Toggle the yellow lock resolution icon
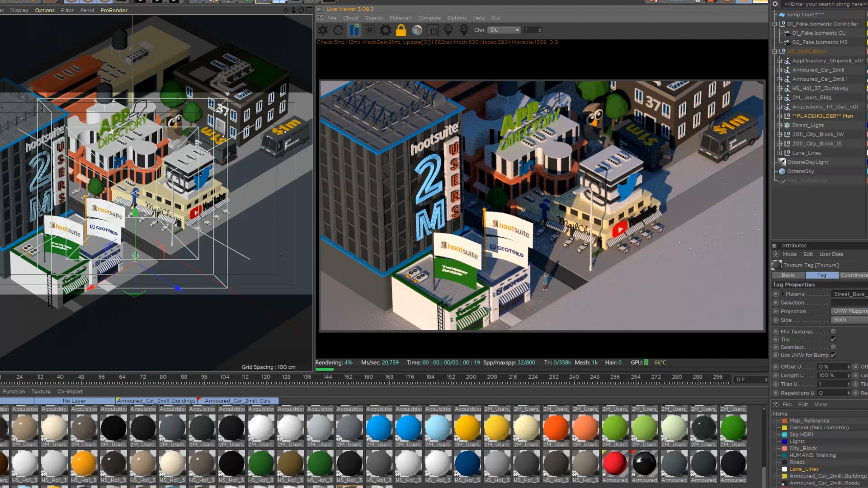 [x=401, y=30]
